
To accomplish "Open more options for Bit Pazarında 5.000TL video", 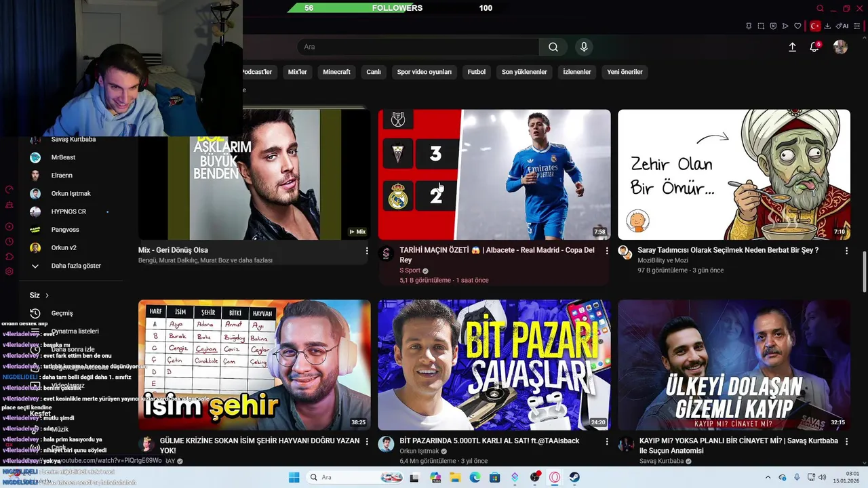I will [x=607, y=441].
